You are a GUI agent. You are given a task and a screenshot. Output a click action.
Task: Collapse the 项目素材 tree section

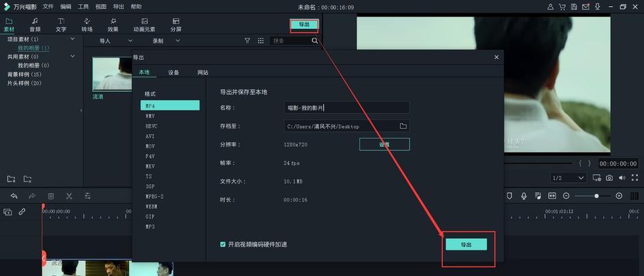73,39
